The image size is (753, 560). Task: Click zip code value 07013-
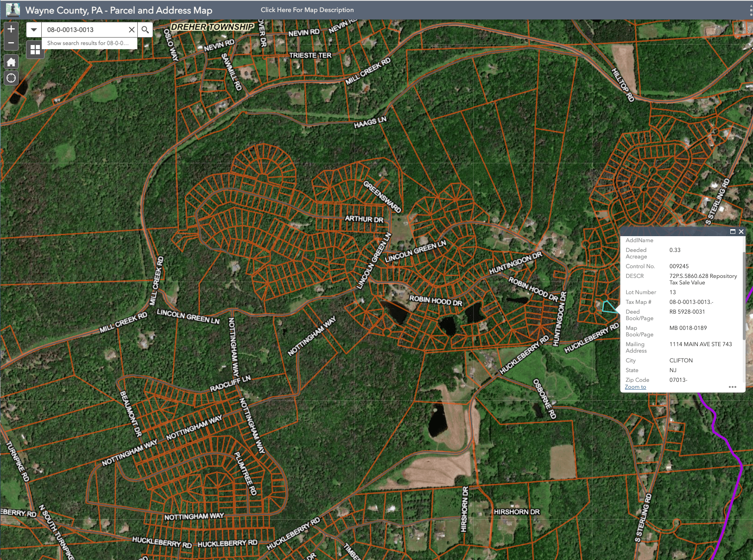(678, 380)
